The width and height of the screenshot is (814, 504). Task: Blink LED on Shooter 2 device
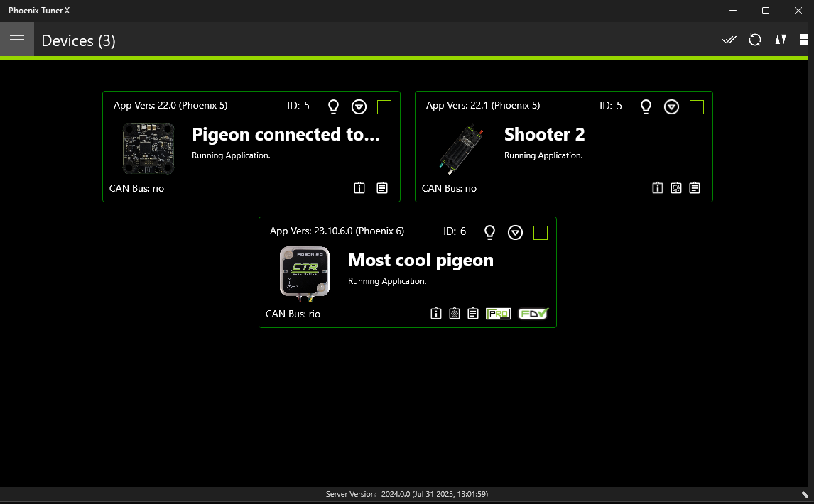tap(646, 106)
